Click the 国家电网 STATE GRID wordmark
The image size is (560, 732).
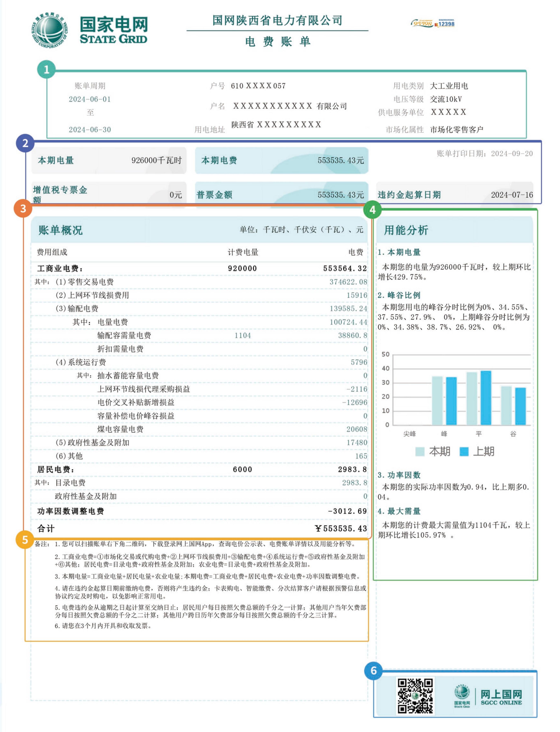[114, 30]
